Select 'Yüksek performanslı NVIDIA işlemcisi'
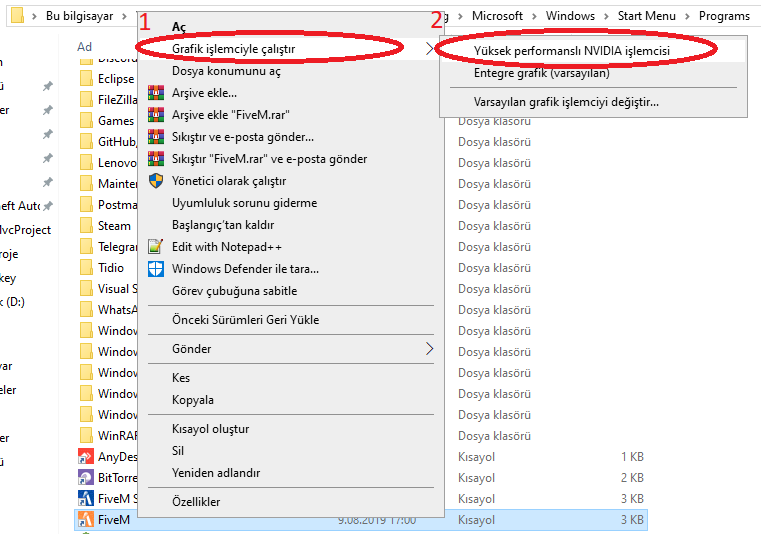 pos(572,50)
